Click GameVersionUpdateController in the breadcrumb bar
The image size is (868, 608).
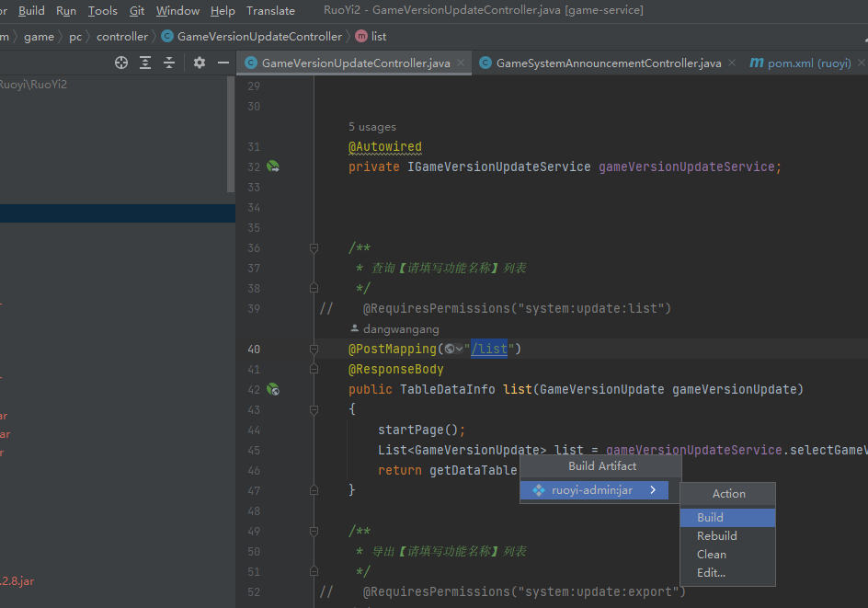[259, 37]
